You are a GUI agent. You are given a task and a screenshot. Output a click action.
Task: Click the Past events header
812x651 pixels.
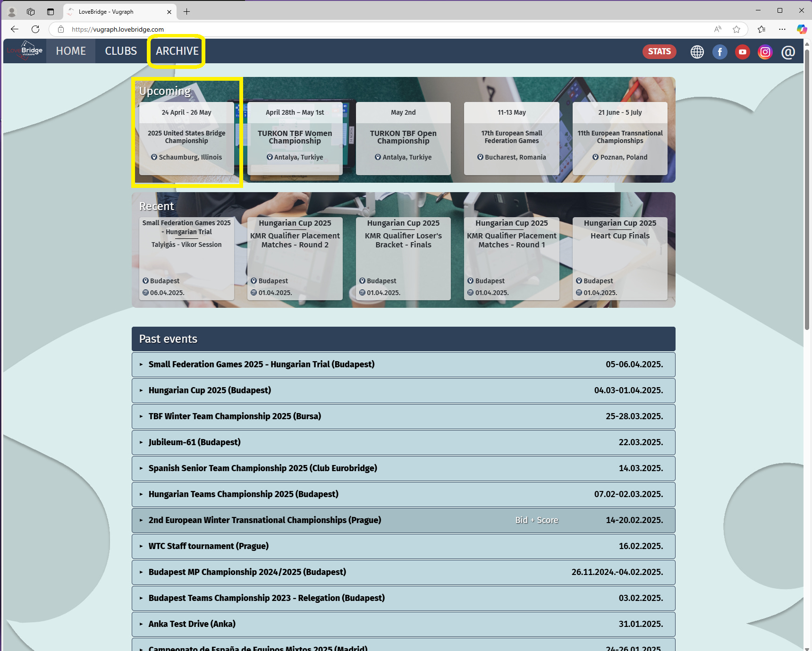pos(404,339)
